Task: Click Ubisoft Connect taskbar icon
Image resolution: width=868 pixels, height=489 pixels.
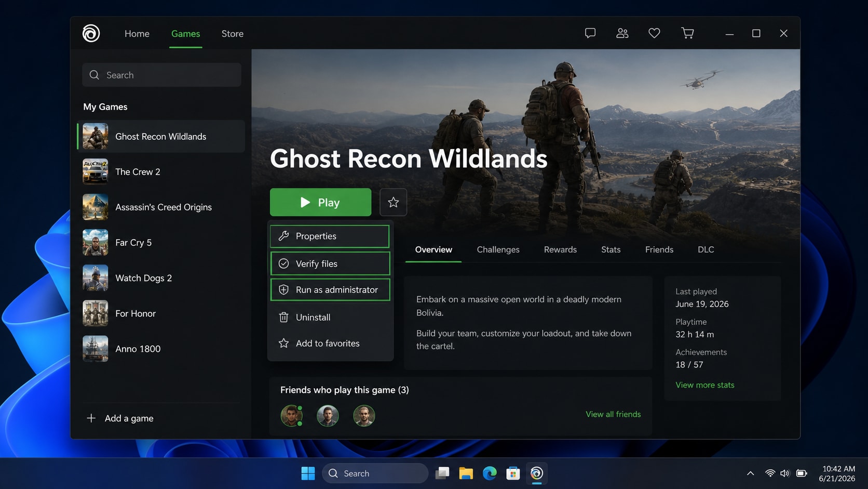Action: pyautogui.click(x=537, y=473)
